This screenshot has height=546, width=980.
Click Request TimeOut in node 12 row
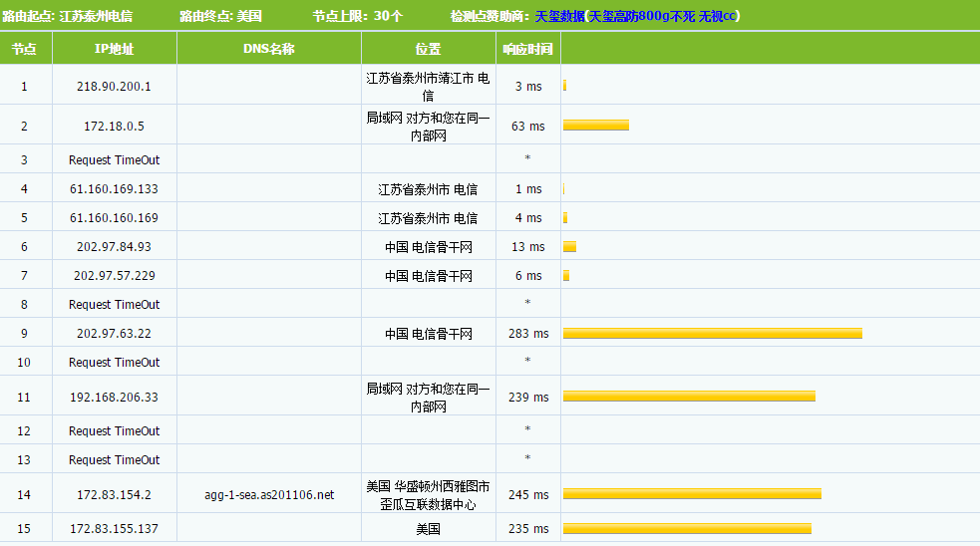(115, 431)
